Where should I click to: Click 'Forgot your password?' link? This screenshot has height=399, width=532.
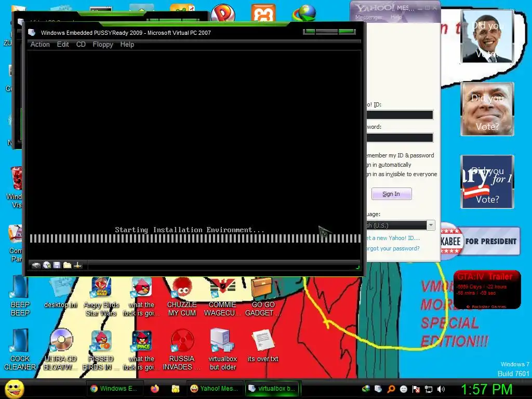[393, 248]
